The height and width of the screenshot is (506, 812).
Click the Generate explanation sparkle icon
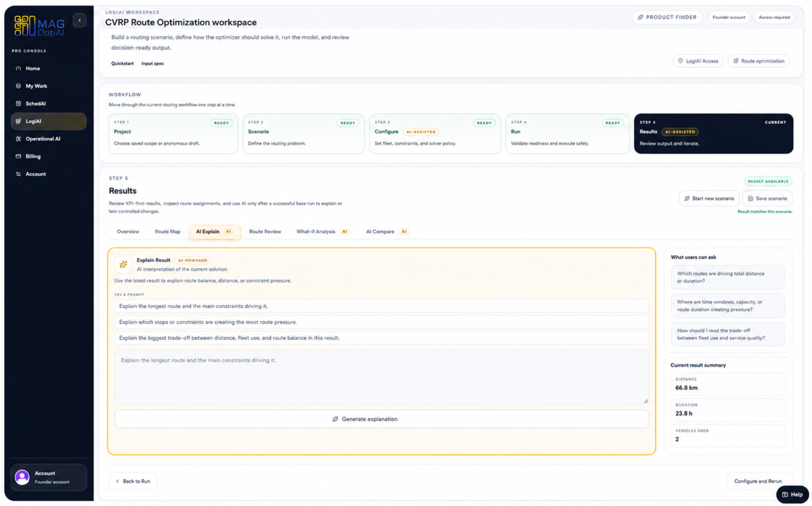(335, 419)
